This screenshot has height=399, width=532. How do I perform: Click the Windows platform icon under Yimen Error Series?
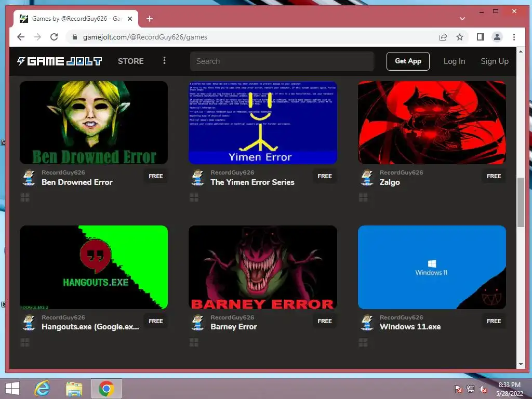(194, 197)
